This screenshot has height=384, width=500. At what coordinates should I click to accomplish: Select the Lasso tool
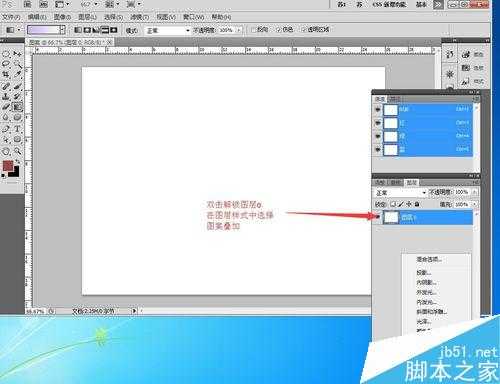[6, 64]
